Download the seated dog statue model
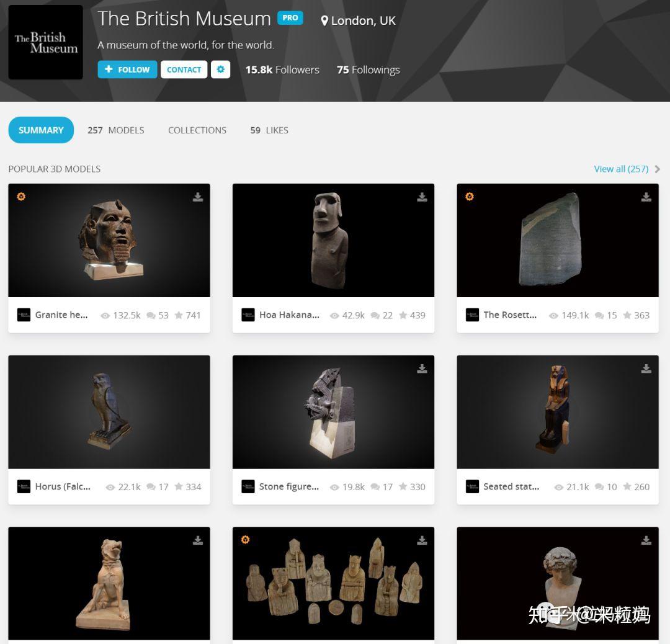Viewport: 670px width, 644px height. pos(197,540)
